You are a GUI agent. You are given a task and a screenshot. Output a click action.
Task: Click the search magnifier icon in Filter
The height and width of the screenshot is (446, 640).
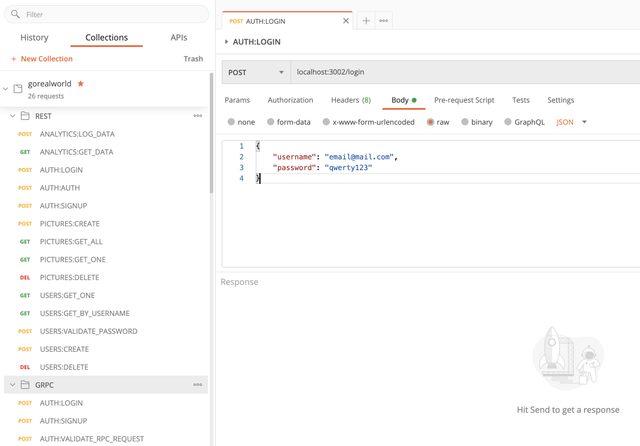pyautogui.click(x=15, y=15)
